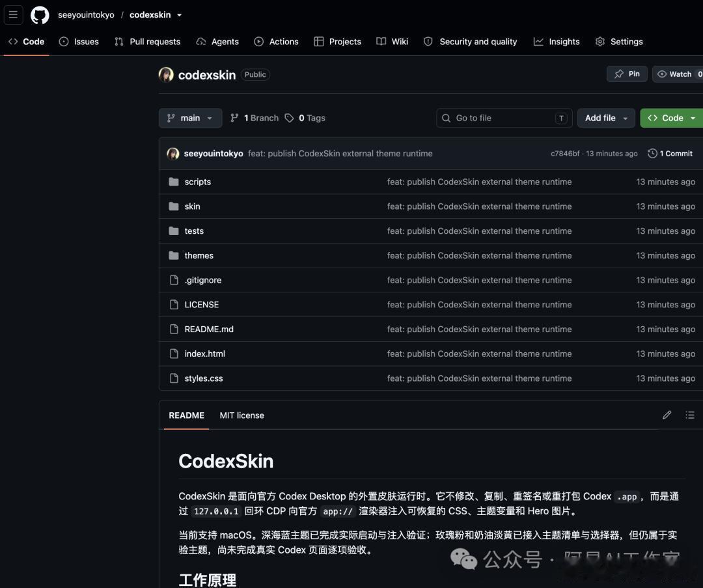Select the README tab in file viewer

tap(187, 415)
